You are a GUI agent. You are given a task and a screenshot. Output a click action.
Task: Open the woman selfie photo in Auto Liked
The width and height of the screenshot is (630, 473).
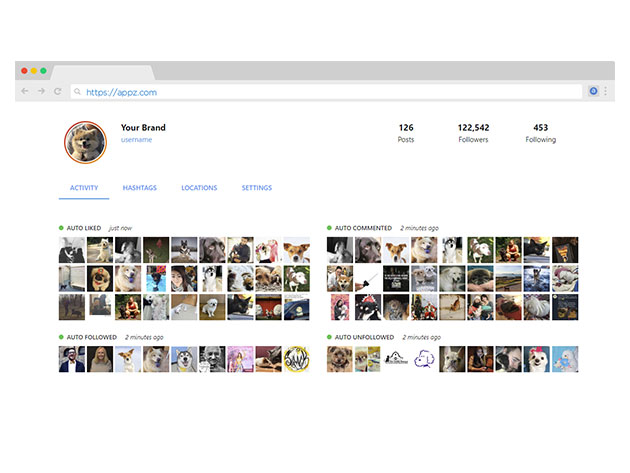click(184, 278)
